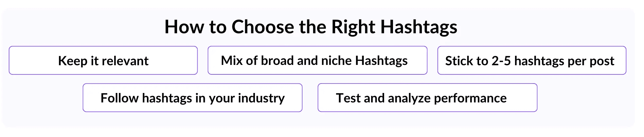The image size is (644, 137).
Task: Click '2-5' in the hashtags per post box
Action: 501,61
